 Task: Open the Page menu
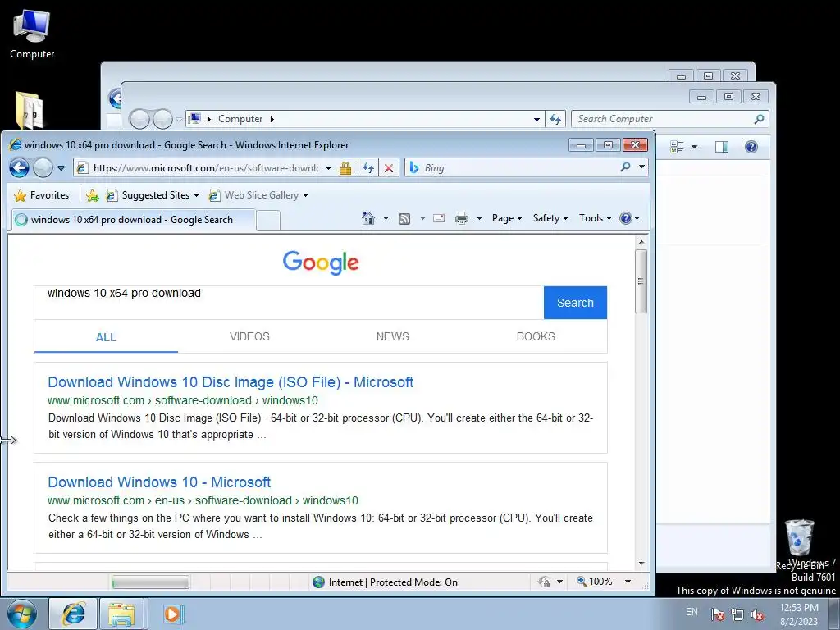click(507, 218)
